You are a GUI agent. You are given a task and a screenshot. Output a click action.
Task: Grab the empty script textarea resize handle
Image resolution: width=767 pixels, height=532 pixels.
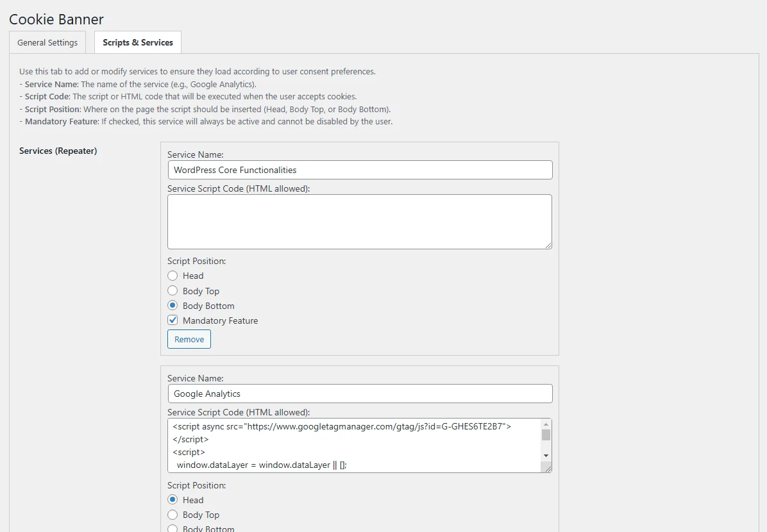548,245
